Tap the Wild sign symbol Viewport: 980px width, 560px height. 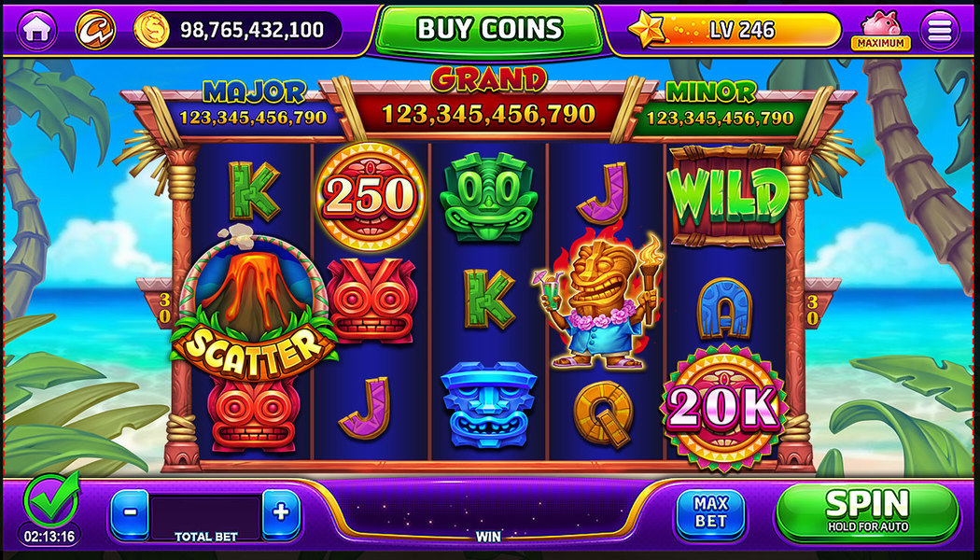coord(728,196)
